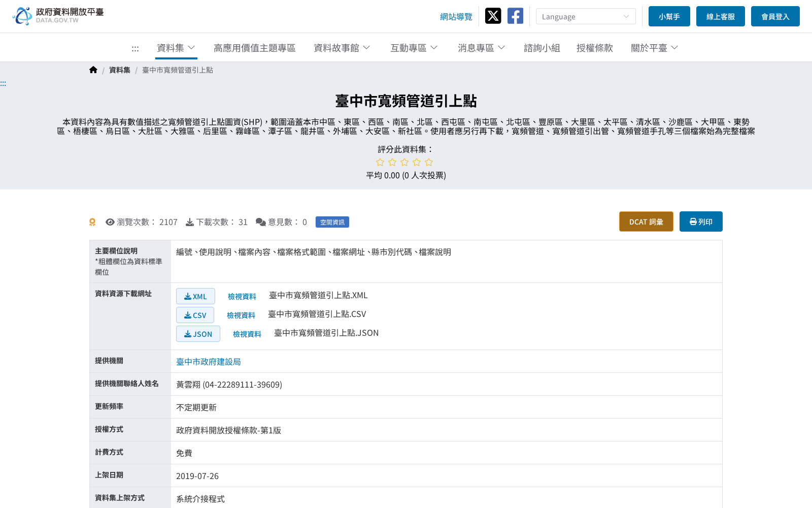Click the download count 31
The height and width of the screenshot is (508, 812).
(x=243, y=222)
